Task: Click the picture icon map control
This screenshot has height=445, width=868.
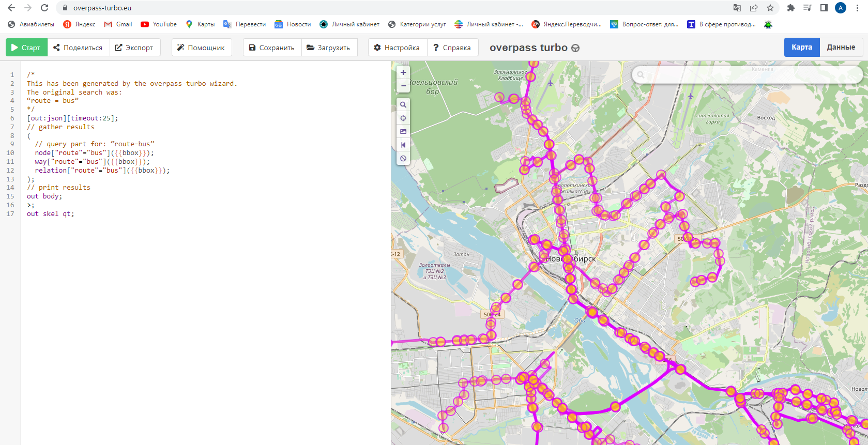Action: (403, 132)
